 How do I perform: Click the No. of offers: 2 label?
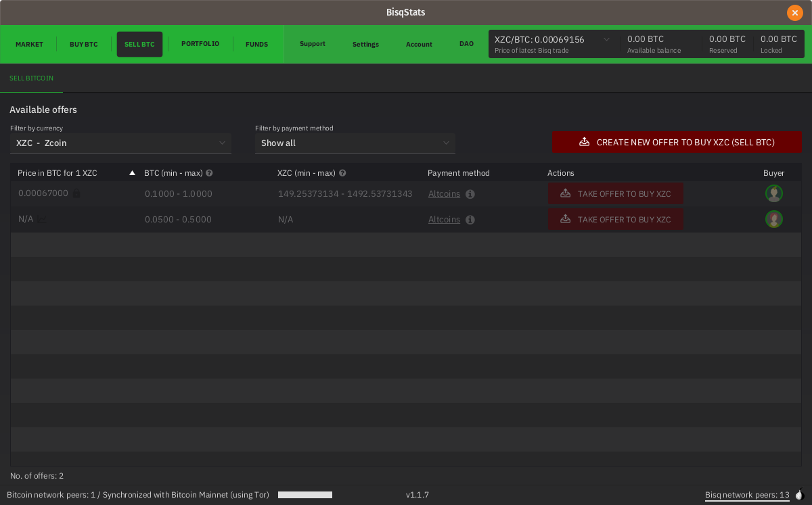[37, 476]
